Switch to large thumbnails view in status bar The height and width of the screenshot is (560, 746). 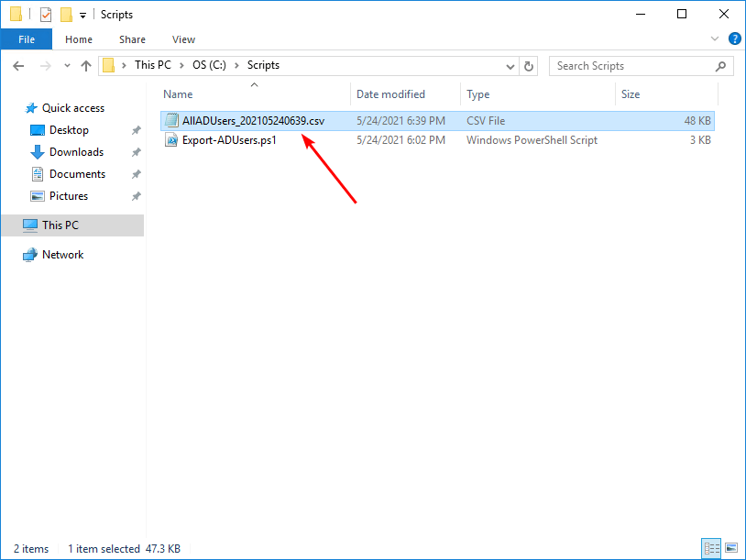(731, 548)
